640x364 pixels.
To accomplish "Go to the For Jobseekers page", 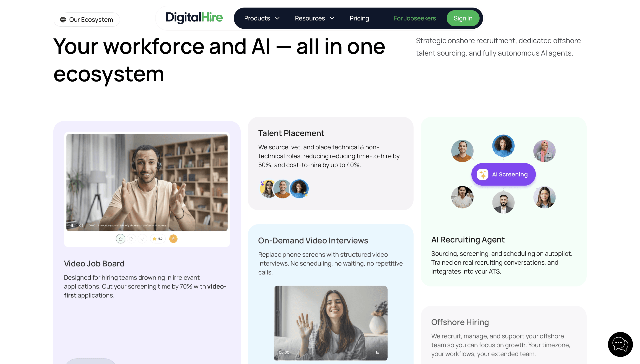I will [x=415, y=18].
